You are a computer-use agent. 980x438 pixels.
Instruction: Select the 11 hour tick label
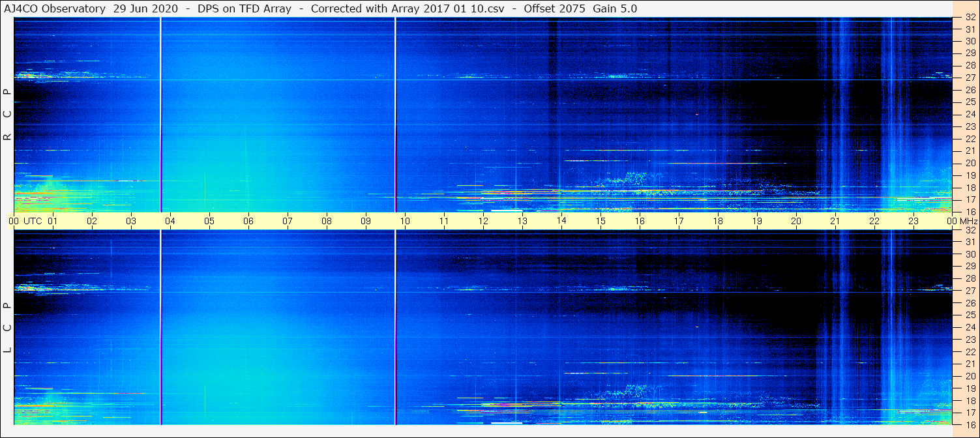point(444,221)
